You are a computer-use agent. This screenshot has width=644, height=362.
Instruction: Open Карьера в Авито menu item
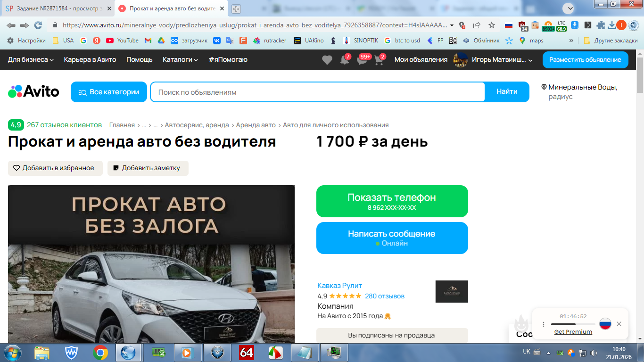90,59
